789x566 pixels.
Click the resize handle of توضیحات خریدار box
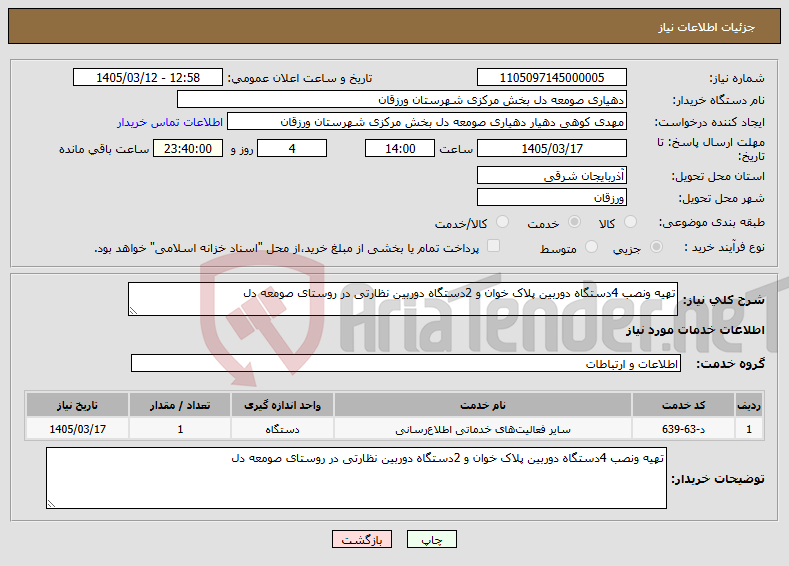point(51,503)
